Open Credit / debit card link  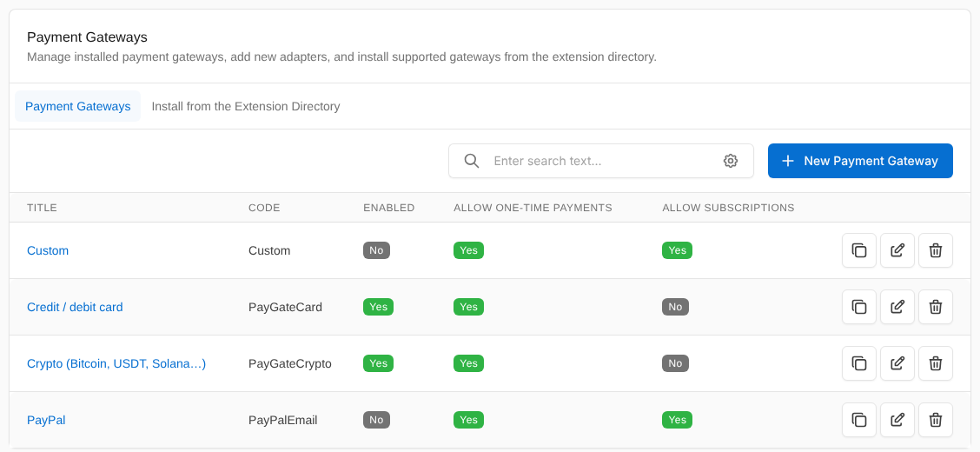coord(75,307)
